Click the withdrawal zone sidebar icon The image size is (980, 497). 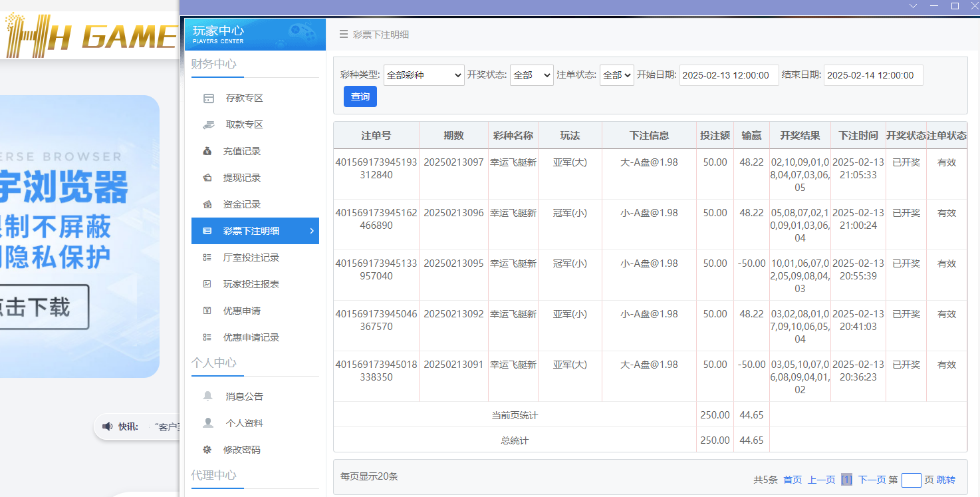[208, 124]
